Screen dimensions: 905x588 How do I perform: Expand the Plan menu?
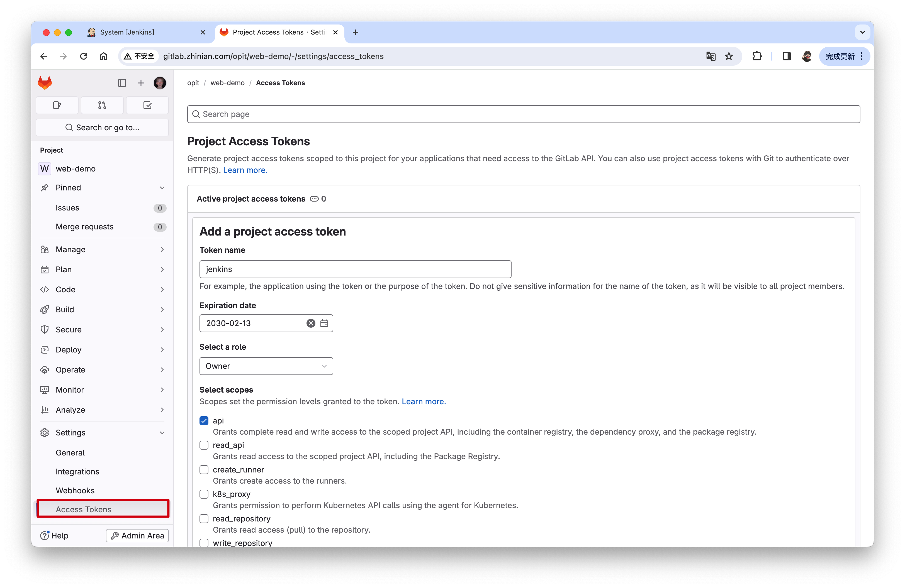(x=103, y=269)
